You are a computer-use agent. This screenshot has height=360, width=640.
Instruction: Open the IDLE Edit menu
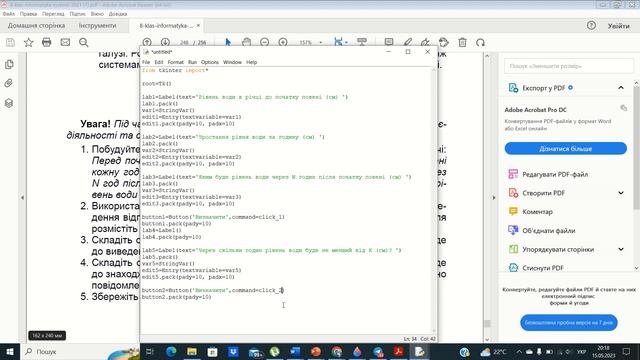point(159,62)
